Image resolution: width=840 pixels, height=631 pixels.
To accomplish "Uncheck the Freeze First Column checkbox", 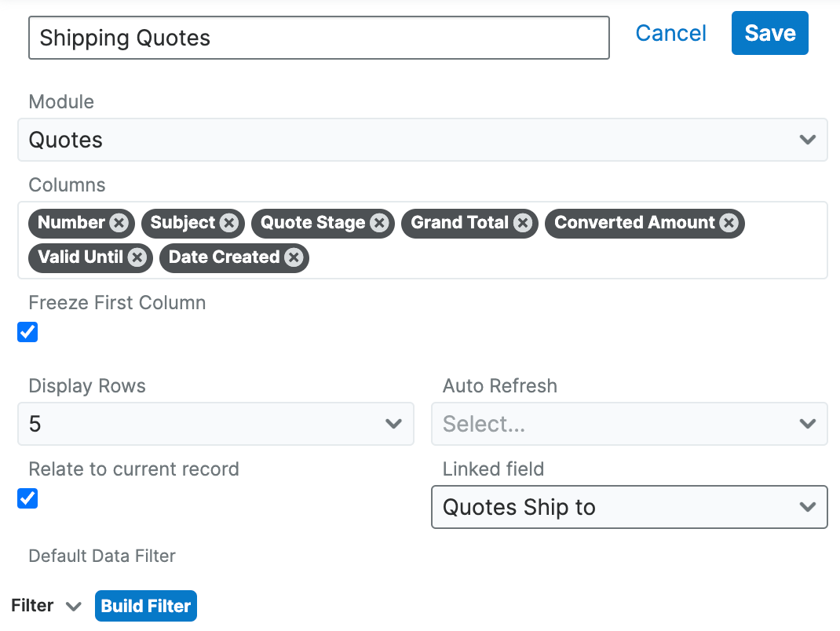I will [x=27, y=332].
